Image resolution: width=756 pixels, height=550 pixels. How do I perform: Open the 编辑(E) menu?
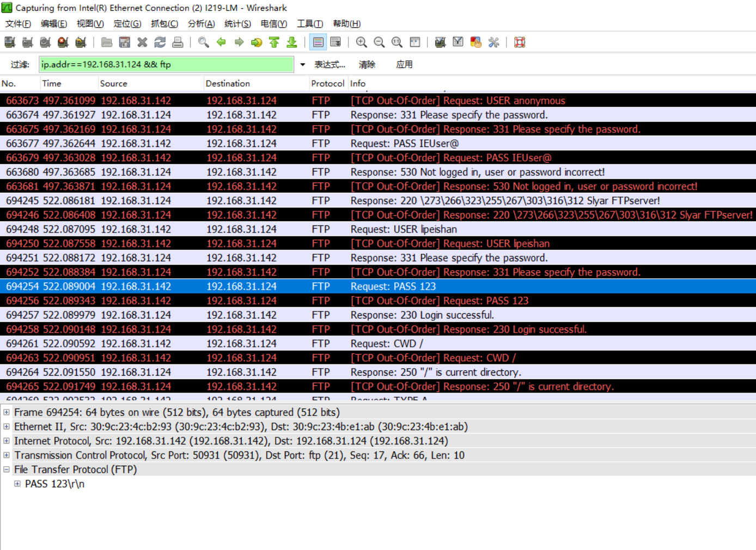click(54, 23)
